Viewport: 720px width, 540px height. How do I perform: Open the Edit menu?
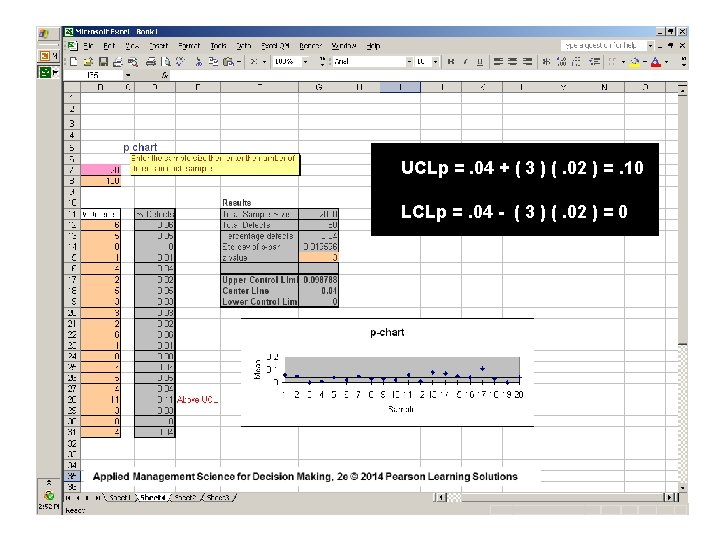click(109, 45)
